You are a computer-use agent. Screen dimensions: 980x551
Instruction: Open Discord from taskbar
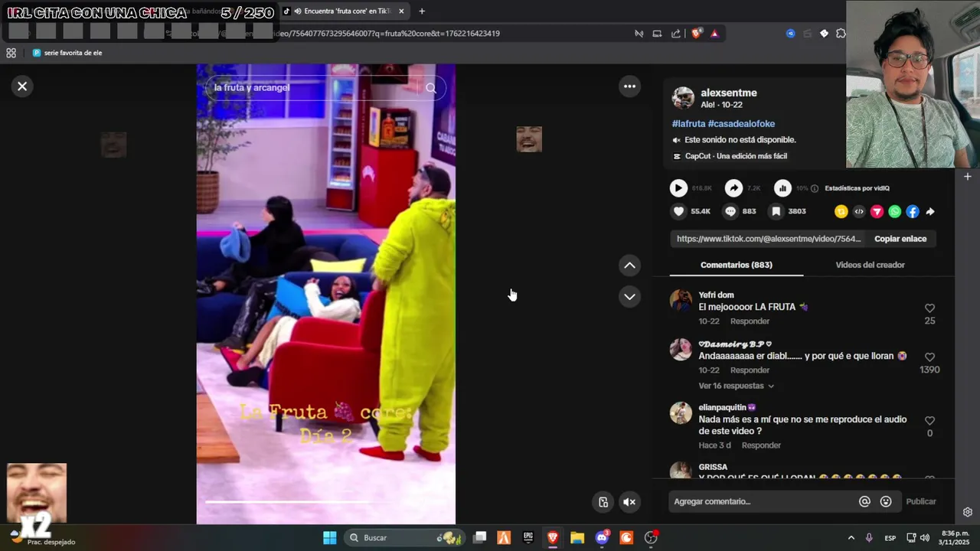pos(602,538)
